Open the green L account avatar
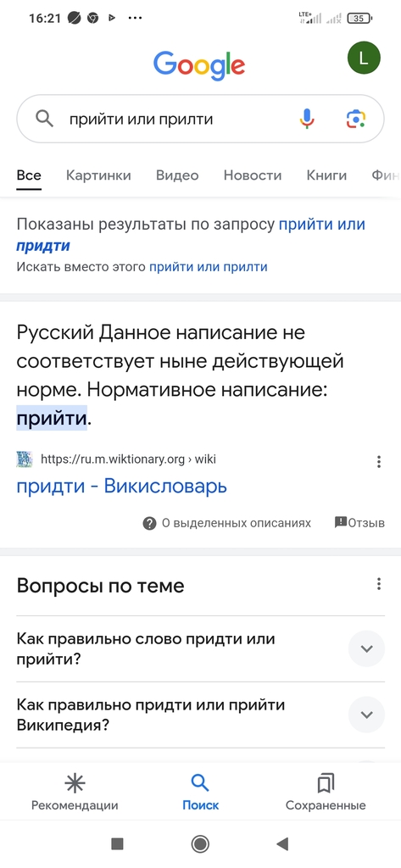Image resolution: width=401 pixels, height=868 pixels. click(x=364, y=58)
